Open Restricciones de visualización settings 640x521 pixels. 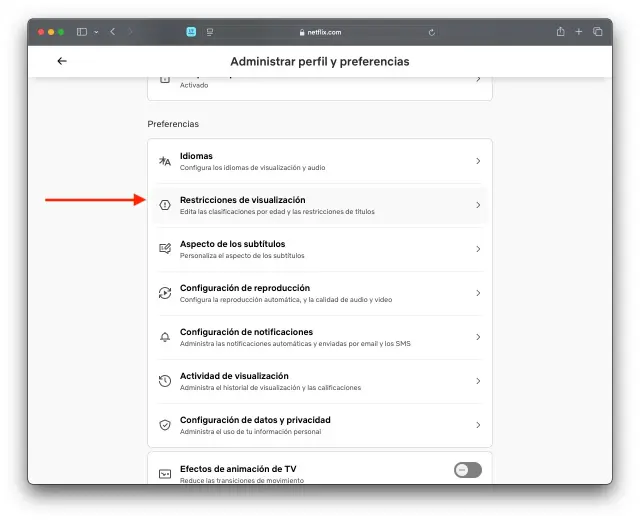coord(320,205)
